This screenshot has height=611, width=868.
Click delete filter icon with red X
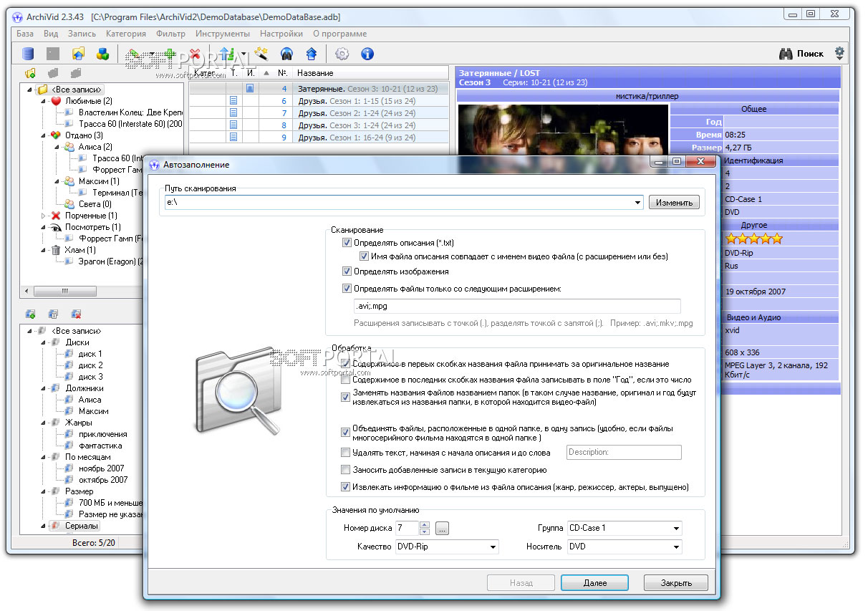[76, 314]
